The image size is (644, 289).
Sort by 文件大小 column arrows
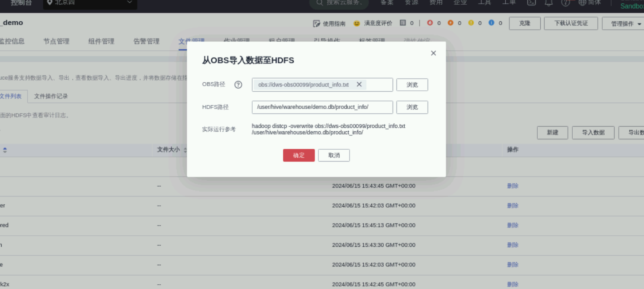pos(185,150)
